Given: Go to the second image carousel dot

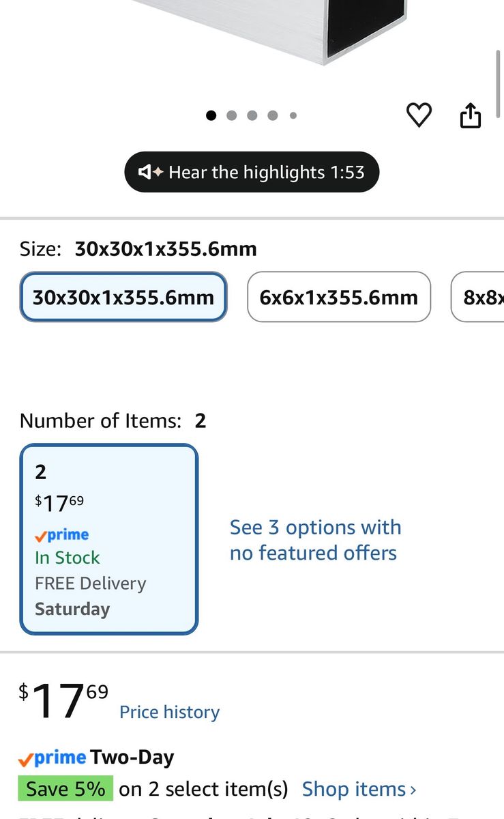Looking at the screenshot, I should (232, 115).
